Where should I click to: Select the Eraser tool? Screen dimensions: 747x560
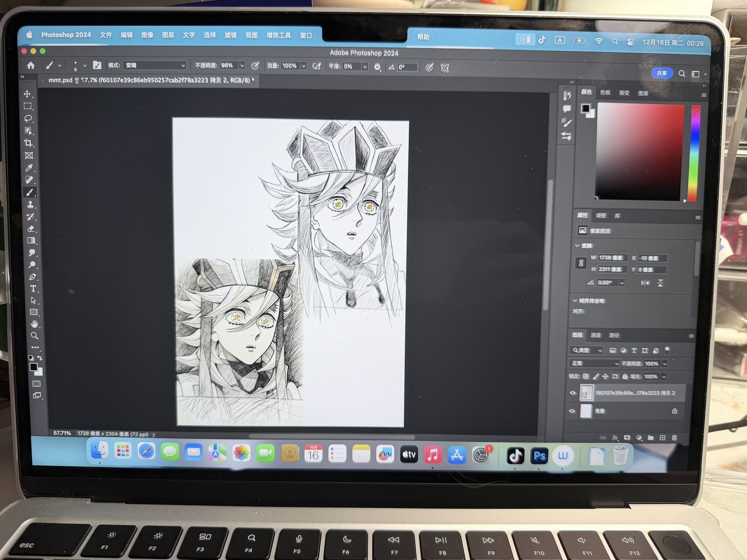31,228
